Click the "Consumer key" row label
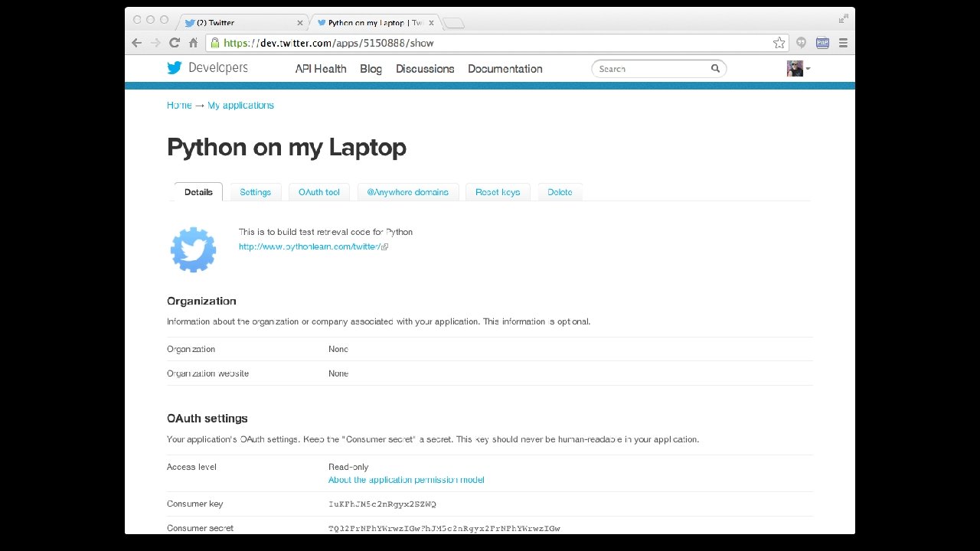The width and height of the screenshot is (980, 551). coord(195,504)
